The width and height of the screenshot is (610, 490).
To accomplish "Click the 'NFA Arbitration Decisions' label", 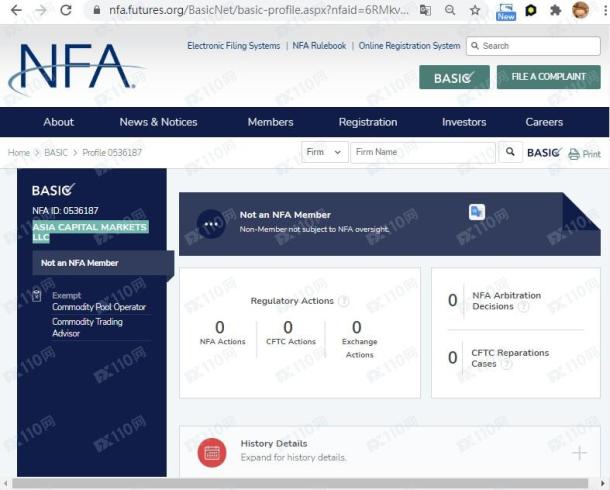I will click(x=507, y=301).
